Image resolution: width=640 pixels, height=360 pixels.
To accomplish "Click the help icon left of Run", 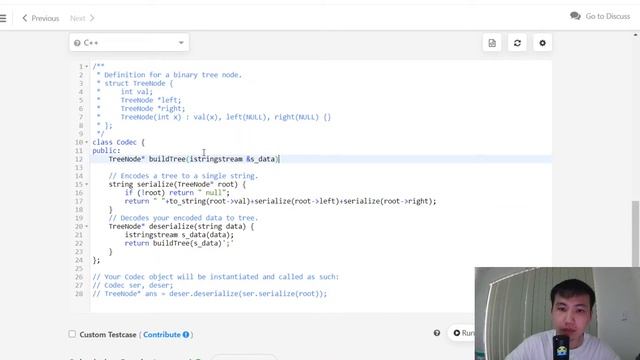I will click(x=437, y=333).
